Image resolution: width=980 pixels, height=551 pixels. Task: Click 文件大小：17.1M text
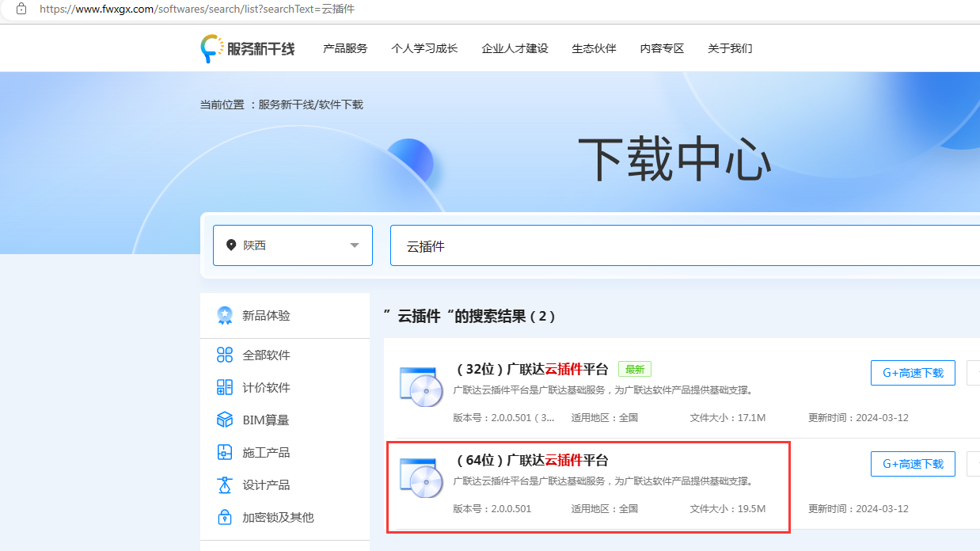tap(727, 417)
